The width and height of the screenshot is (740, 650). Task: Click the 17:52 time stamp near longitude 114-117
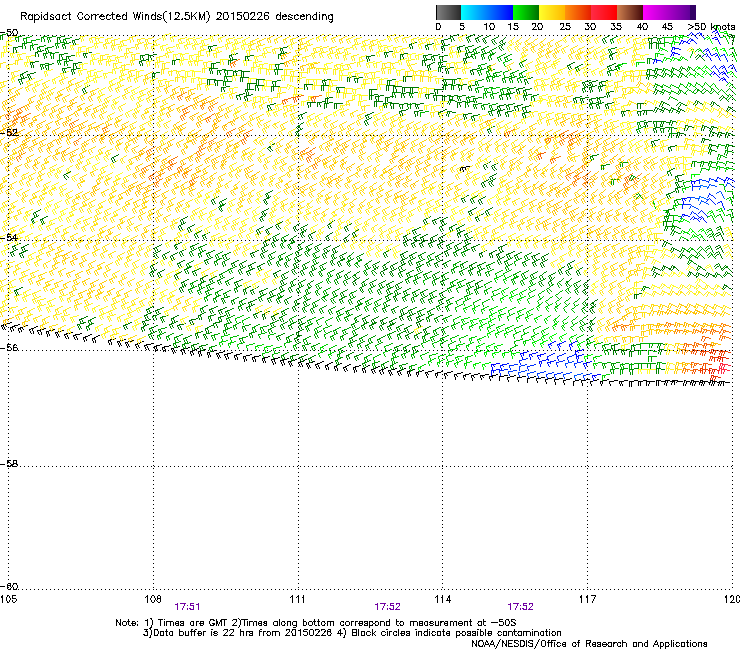tap(521, 607)
